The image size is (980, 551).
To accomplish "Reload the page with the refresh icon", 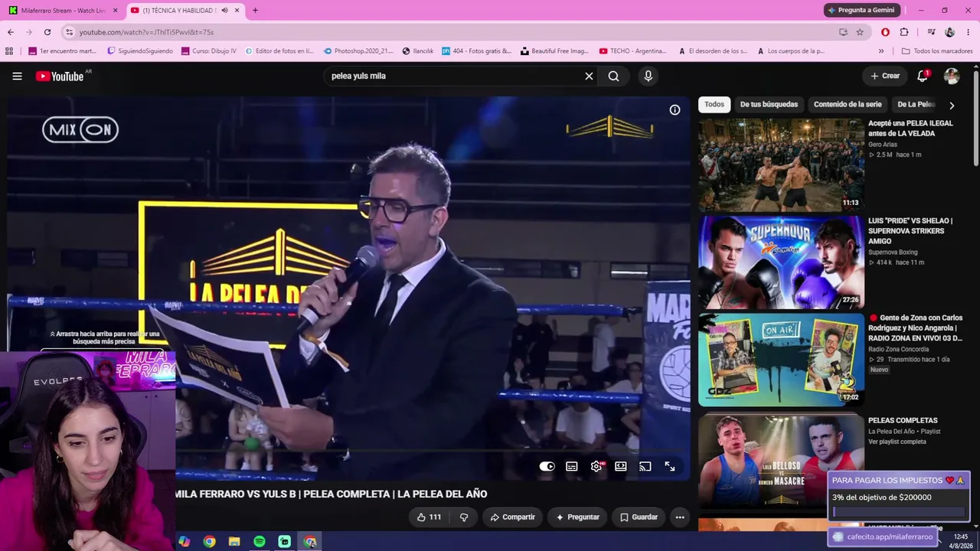I will [47, 32].
